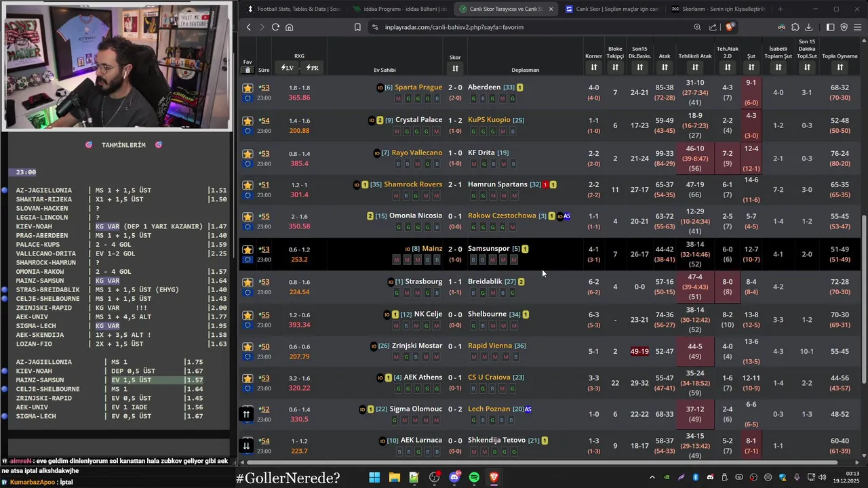Open the Brave main menu

point(858,27)
